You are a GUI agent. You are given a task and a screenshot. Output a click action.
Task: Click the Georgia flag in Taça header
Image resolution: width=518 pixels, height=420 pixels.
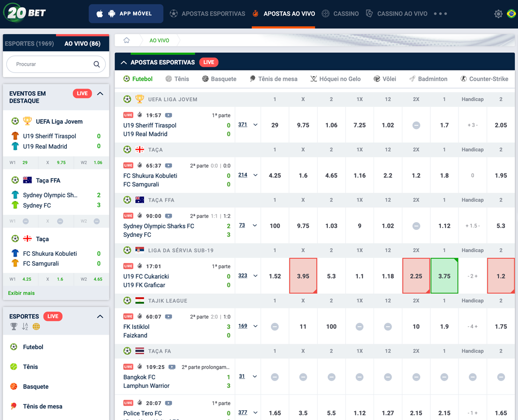(x=140, y=150)
